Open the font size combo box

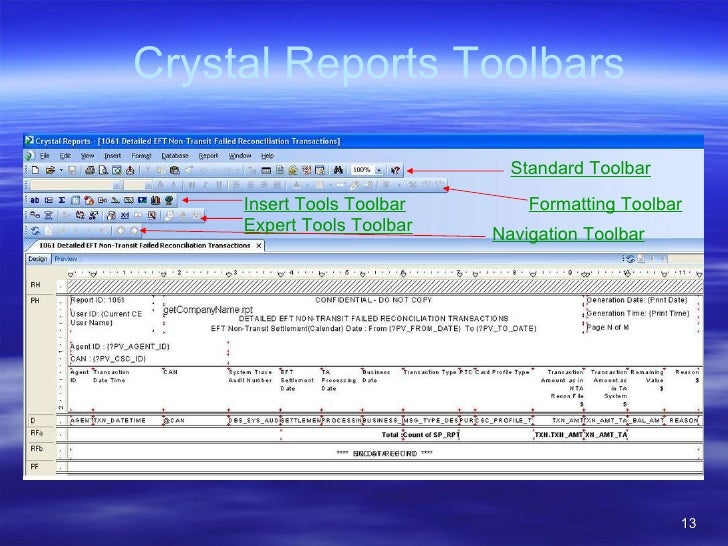pos(138,185)
